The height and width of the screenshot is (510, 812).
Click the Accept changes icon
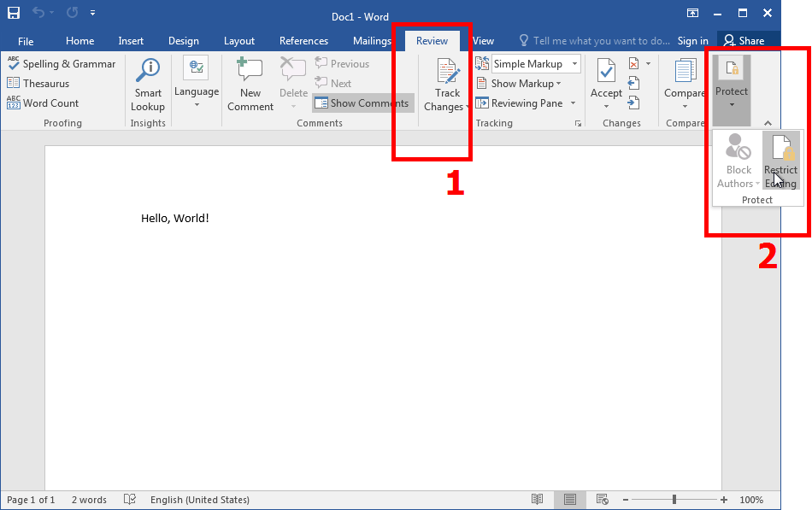(x=606, y=72)
